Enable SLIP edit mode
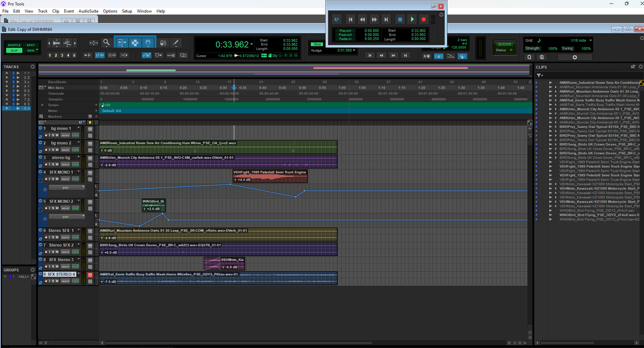The width and height of the screenshot is (644, 348). click(14, 50)
